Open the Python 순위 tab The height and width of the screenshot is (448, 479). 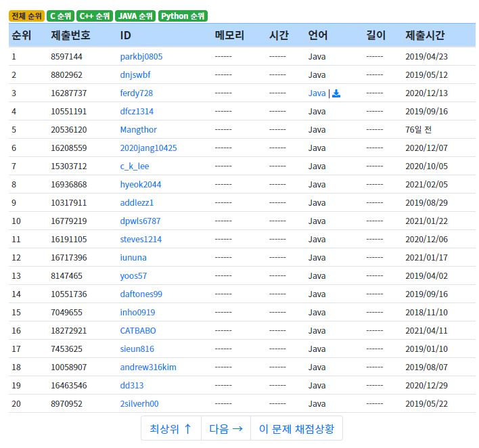point(183,16)
